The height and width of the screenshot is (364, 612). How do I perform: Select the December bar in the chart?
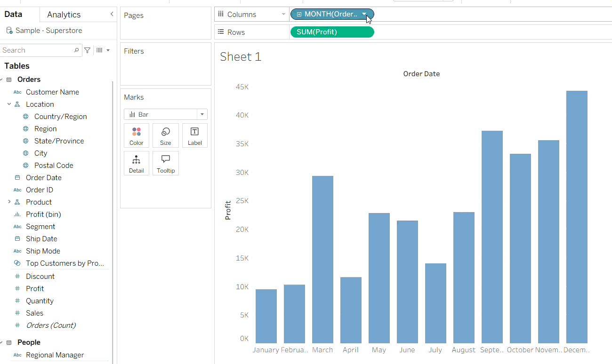tap(577, 216)
